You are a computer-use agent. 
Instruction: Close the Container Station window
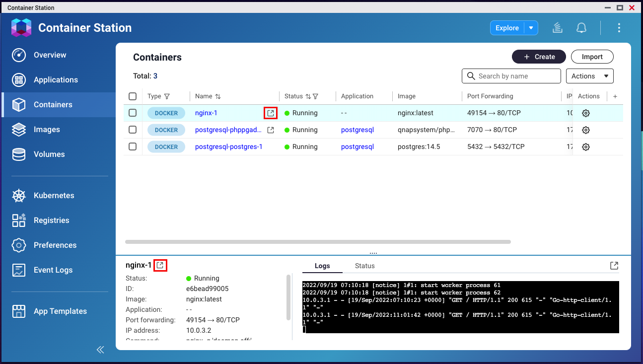(632, 7)
